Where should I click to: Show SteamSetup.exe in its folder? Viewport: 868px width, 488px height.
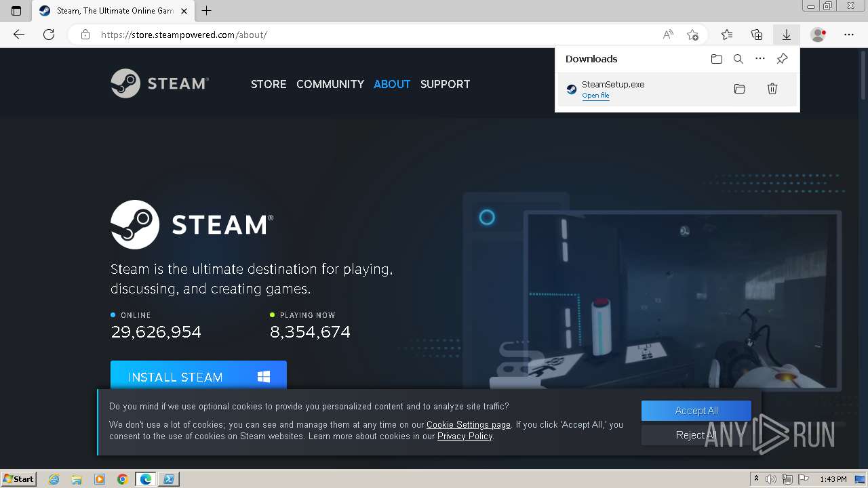point(740,89)
